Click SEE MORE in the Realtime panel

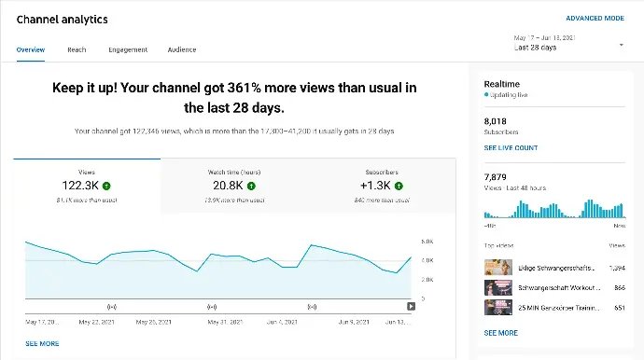tap(500, 333)
